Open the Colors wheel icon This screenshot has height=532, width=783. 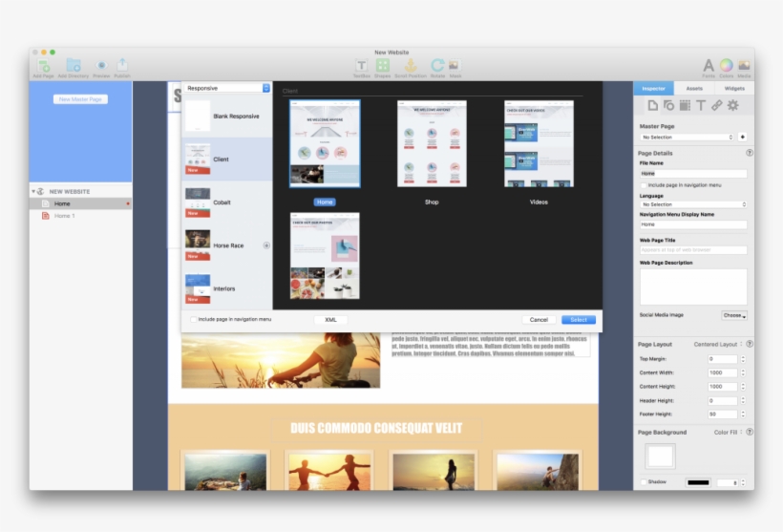pos(726,65)
